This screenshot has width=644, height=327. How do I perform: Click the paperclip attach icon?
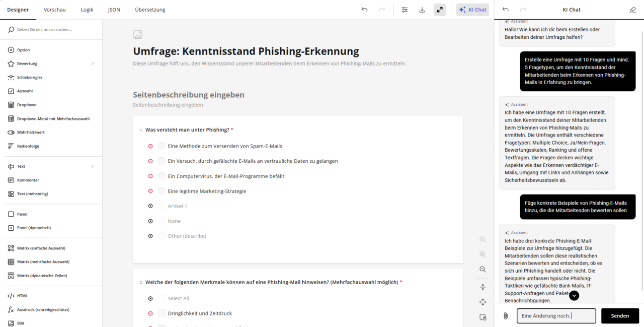[506, 316]
